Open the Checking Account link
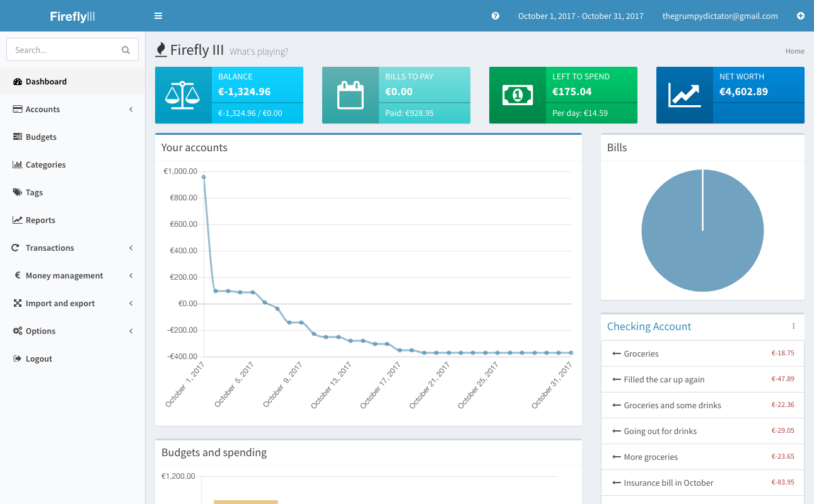Screen dimensions: 814x504 coord(649,326)
